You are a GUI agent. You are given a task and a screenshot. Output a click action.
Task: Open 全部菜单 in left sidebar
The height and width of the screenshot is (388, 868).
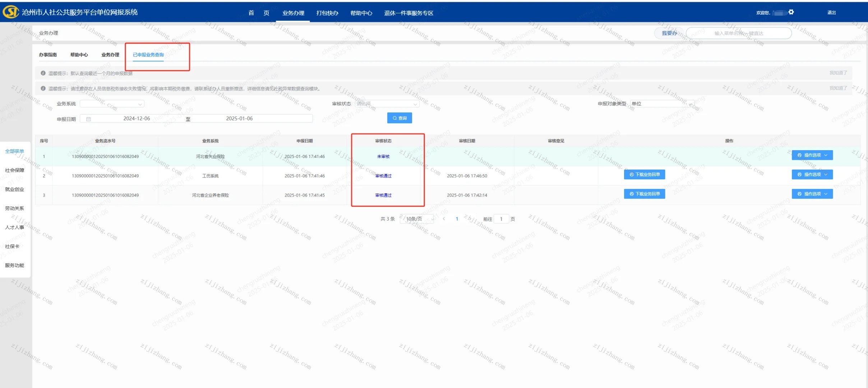(x=14, y=151)
